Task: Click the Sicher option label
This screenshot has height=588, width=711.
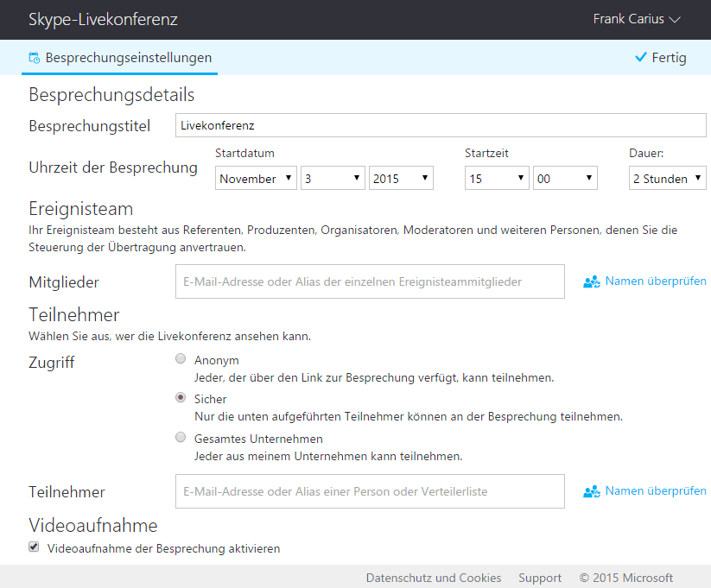Action: coord(211,400)
